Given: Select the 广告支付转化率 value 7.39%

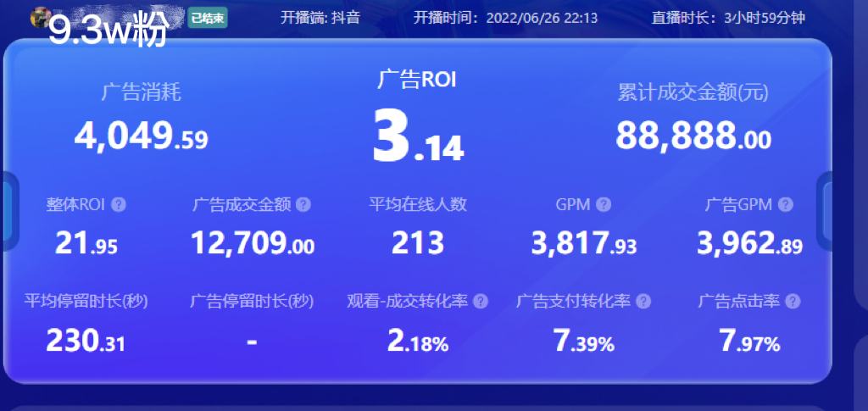Looking at the screenshot, I should (584, 341).
